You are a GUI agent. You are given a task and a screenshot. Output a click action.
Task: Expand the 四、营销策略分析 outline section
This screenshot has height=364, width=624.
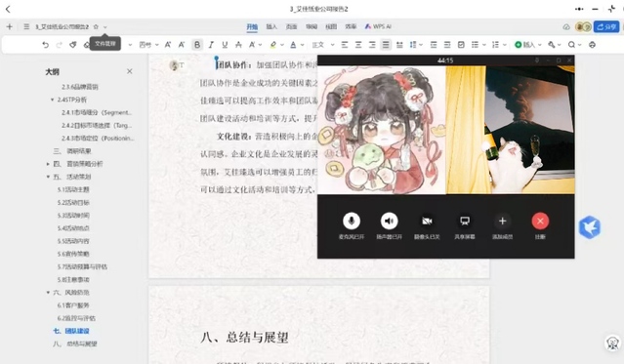[x=48, y=164]
